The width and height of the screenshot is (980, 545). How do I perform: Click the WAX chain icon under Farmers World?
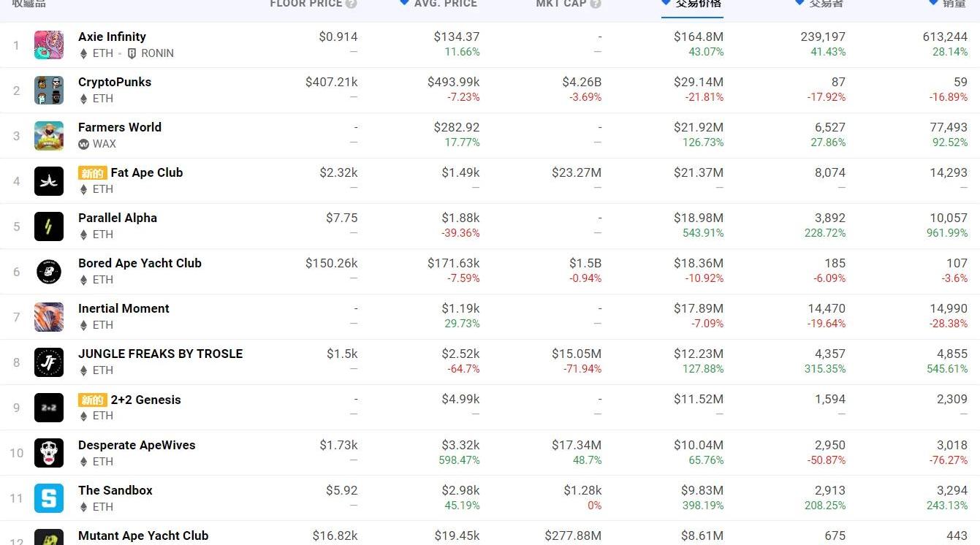pyautogui.click(x=83, y=144)
